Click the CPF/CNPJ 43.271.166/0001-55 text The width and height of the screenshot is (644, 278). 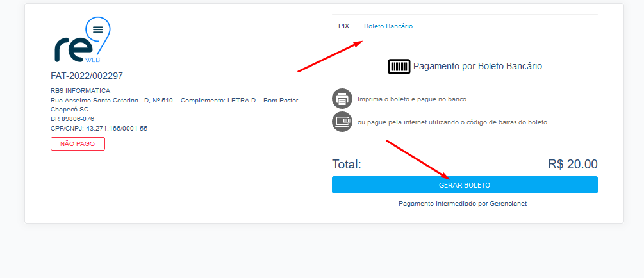tap(99, 129)
